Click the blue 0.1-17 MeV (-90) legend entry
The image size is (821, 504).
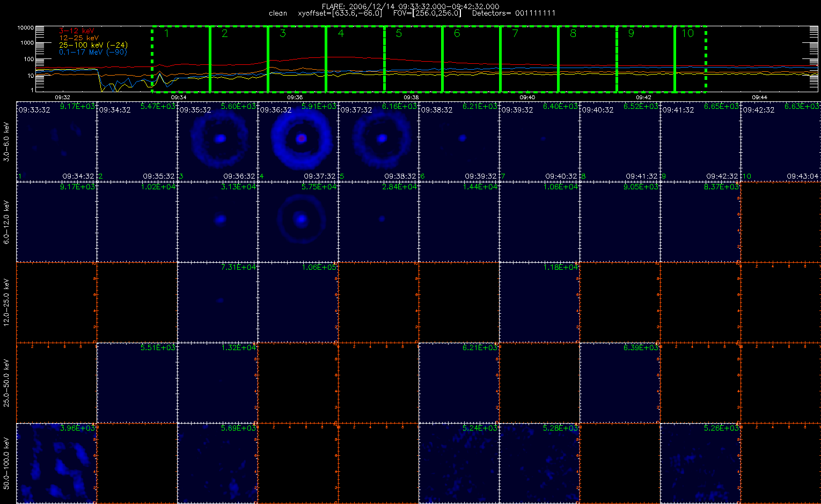pyautogui.click(x=93, y=52)
